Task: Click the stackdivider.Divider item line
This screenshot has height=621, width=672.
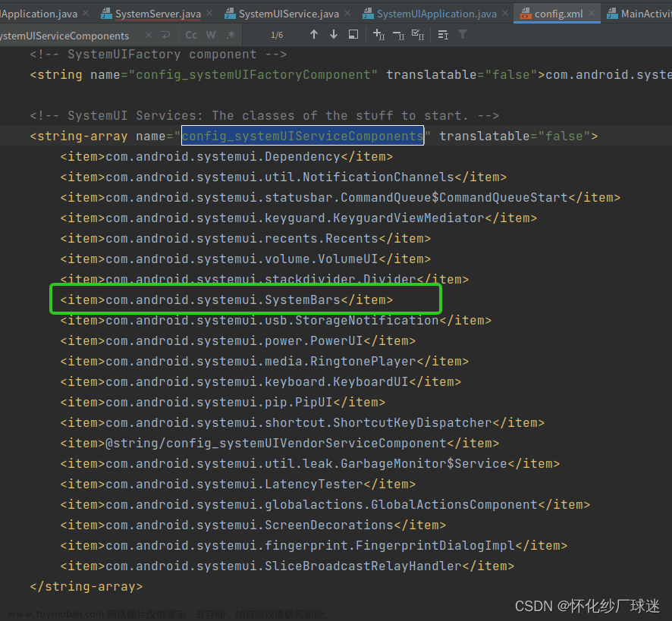Action: click(265, 280)
